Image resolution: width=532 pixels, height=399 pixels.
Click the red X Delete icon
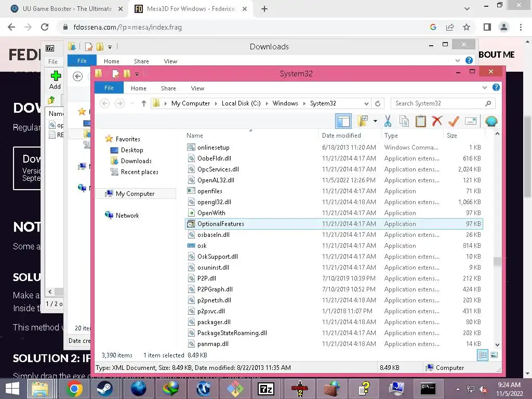[437, 121]
